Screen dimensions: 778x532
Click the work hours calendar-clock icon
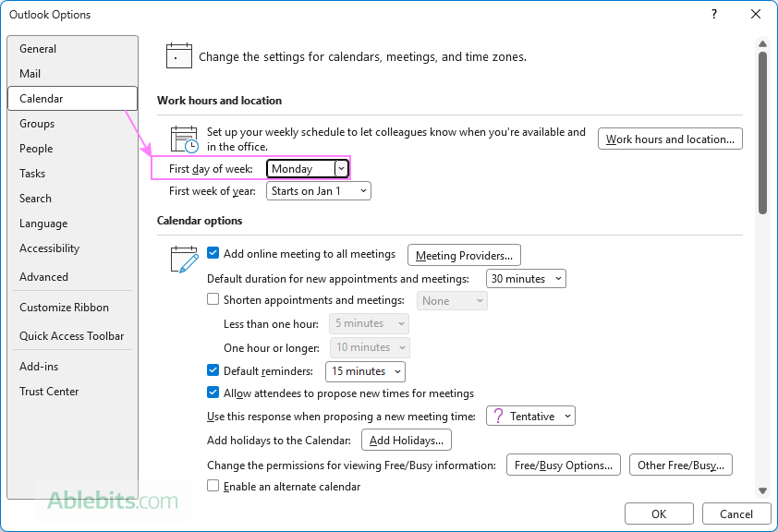185,139
